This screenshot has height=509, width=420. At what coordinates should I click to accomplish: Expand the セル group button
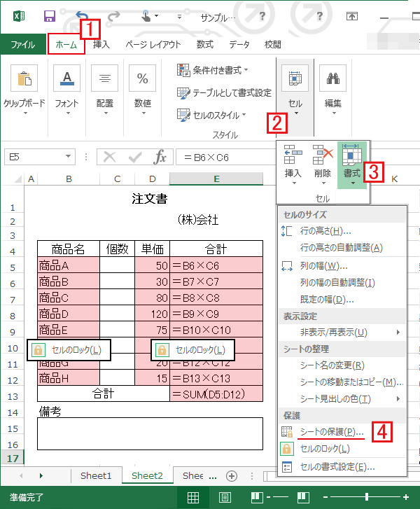click(x=295, y=90)
